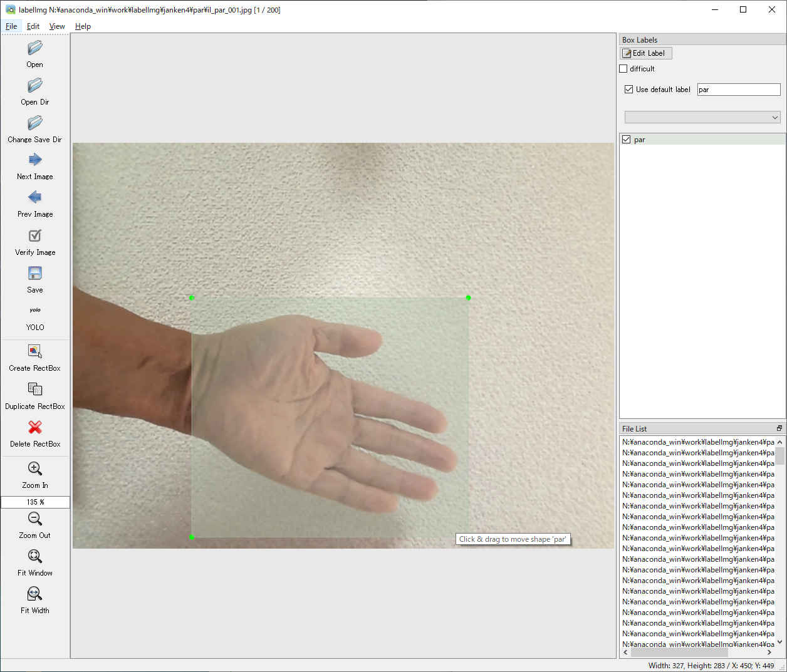Uncheck Use default label

(x=628, y=90)
